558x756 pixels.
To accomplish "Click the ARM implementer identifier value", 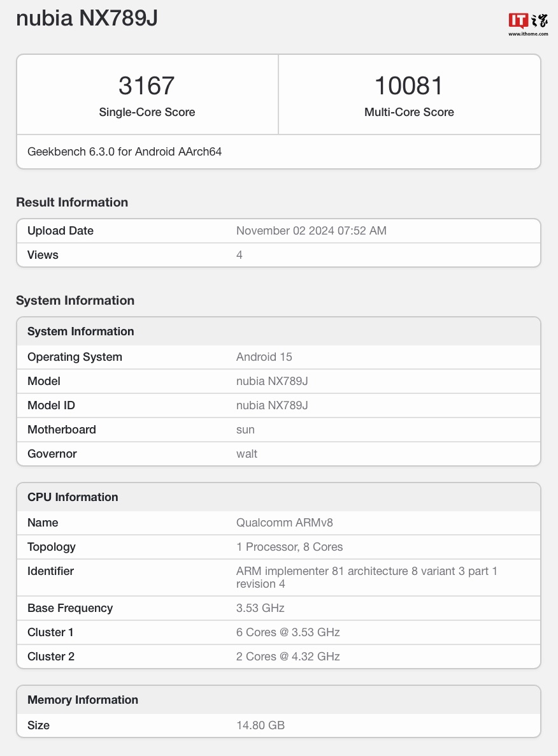I will click(x=366, y=578).
